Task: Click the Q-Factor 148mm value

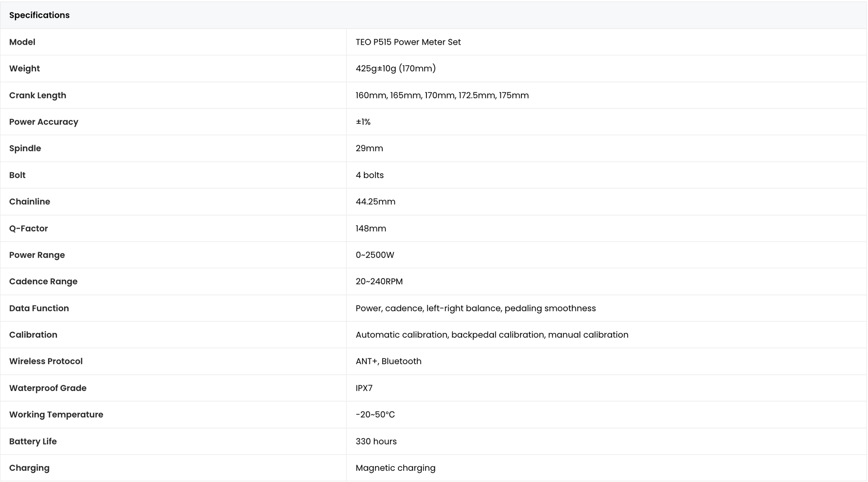Action: (371, 229)
